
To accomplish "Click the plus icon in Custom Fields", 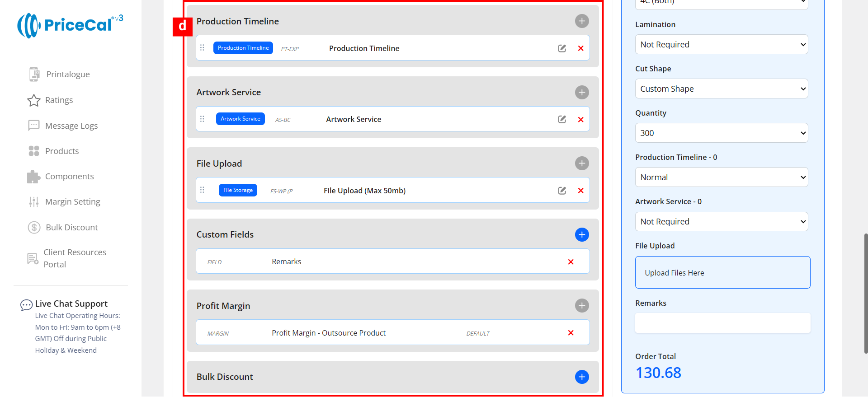I will click(581, 234).
